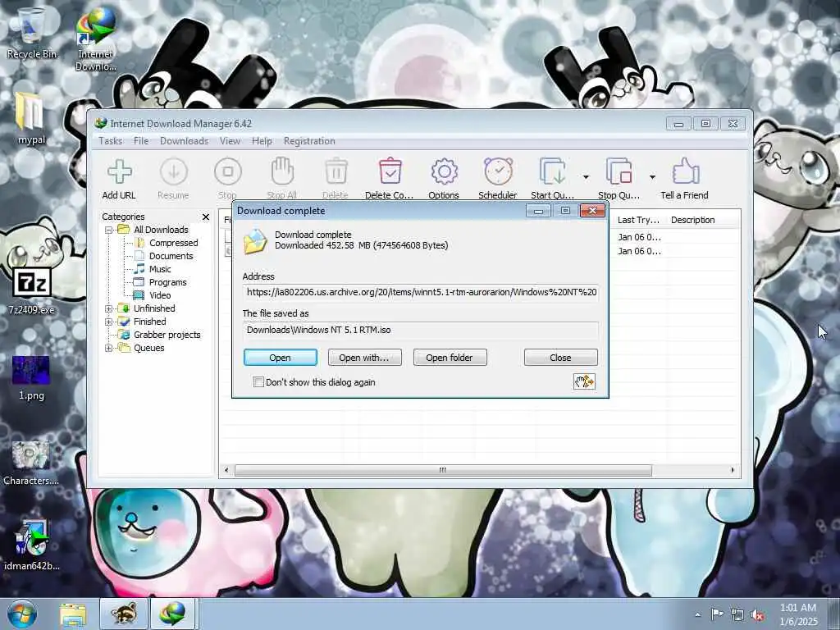This screenshot has height=630, width=840.
Task: Click the drag-and-drop hand icon in the dialog
Action: click(x=584, y=381)
